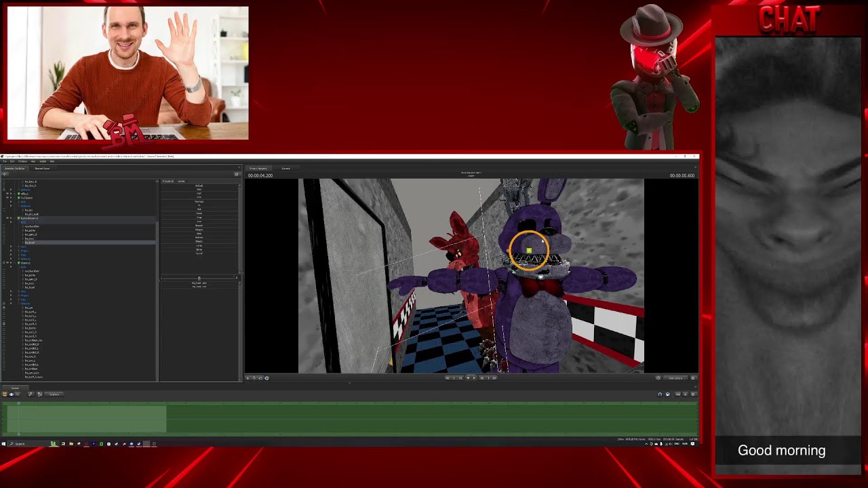The height and width of the screenshot is (488, 868).
Task: Expand the Fingers group
Action: pos(11,251)
